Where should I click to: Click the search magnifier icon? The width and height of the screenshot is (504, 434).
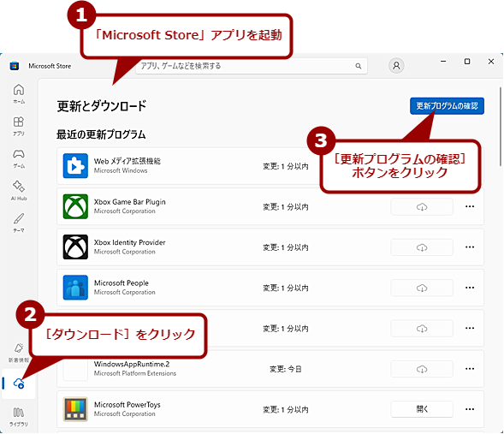click(x=359, y=66)
